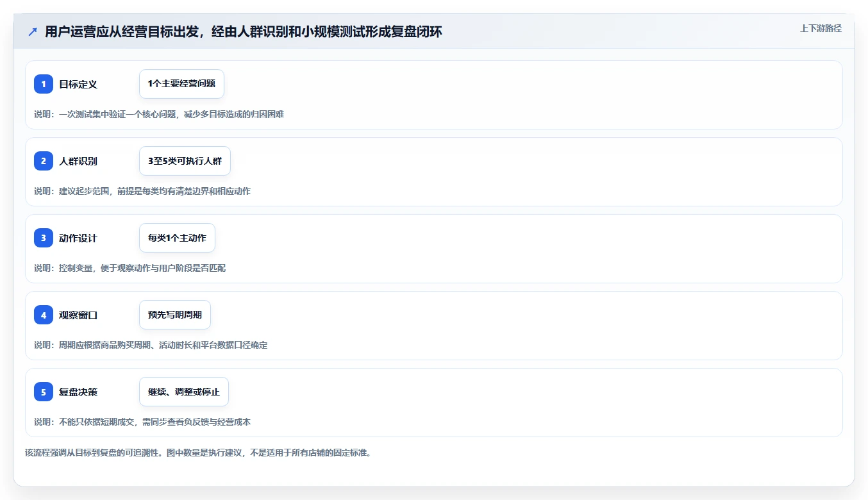
Task: Click the note about 控制变量
Action: click(x=129, y=268)
